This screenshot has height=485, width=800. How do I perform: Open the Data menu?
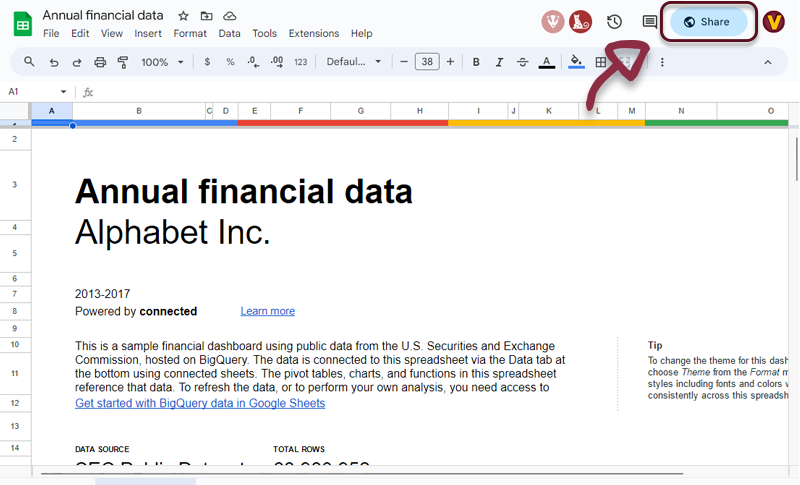click(229, 33)
